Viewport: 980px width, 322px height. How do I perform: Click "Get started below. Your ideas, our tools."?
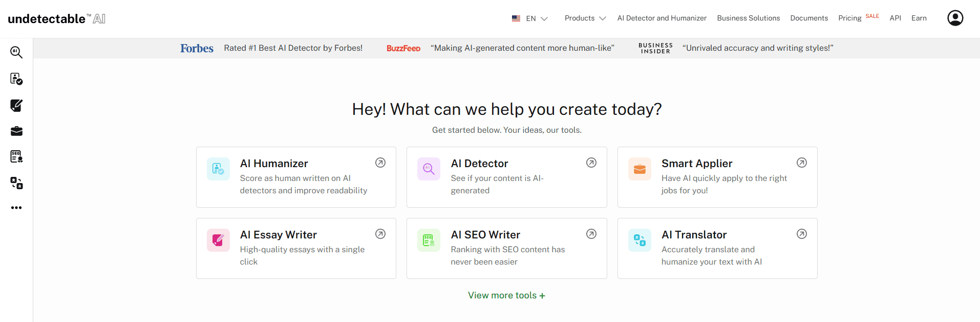pyautogui.click(x=507, y=130)
